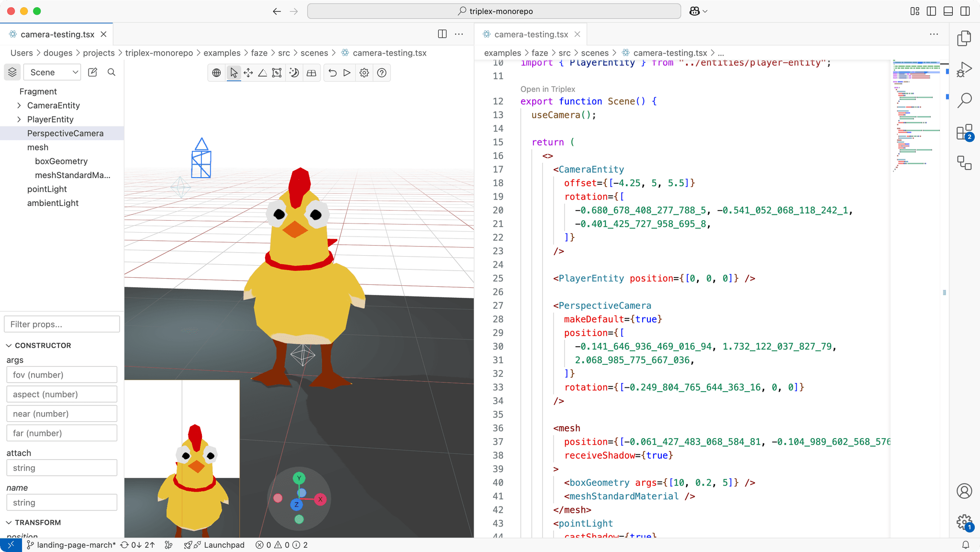Click the red X axis handle on the gizmo
The width and height of the screenshot is (980, 552).
coord(321,498)
